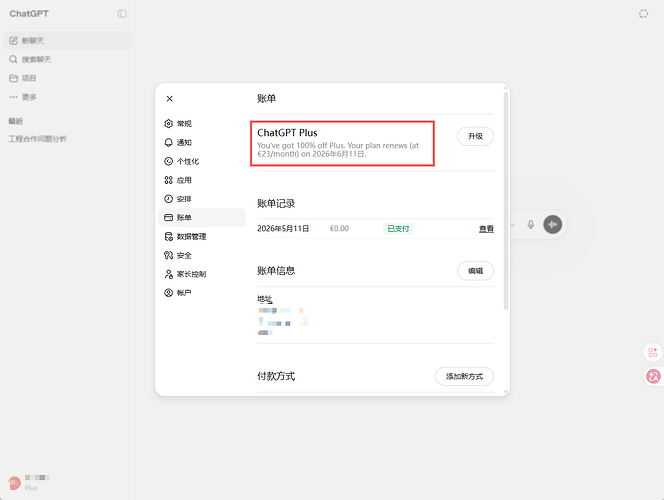Click the credit card icon beside 账单
Viewport: 664px width, 500px height.
point(169,218)
